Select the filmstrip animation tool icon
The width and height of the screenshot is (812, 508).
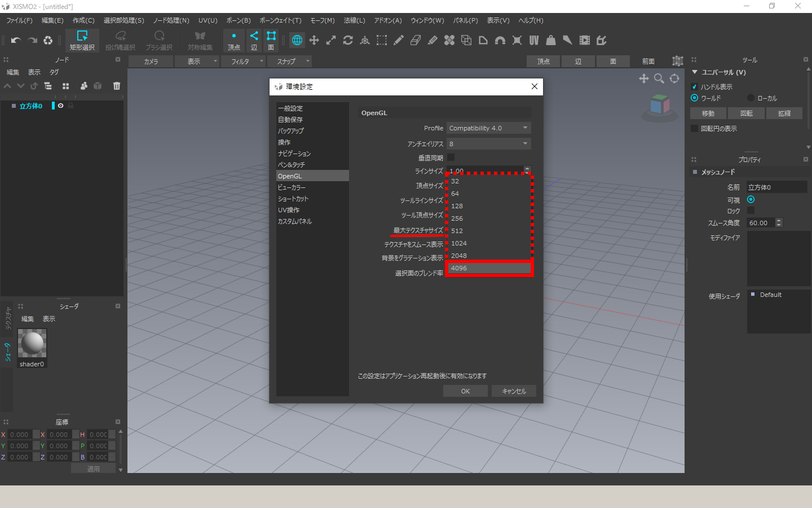[x=585, y=40]
